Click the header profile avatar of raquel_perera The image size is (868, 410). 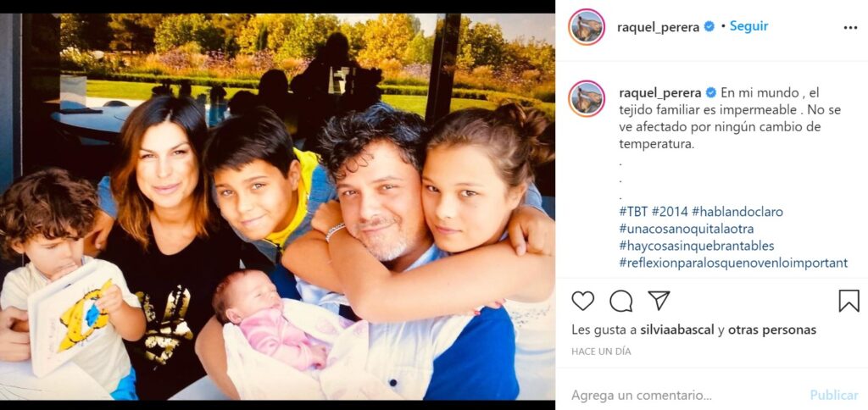pos(587,27)
